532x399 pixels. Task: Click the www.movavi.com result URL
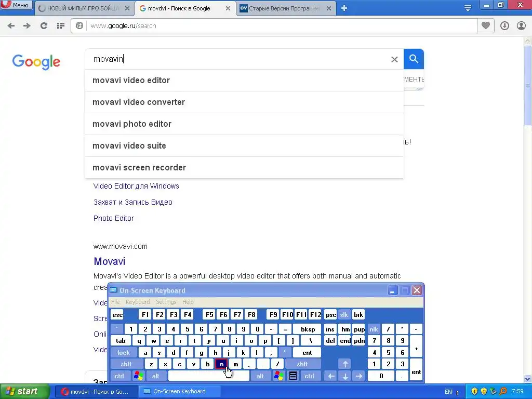121,246
